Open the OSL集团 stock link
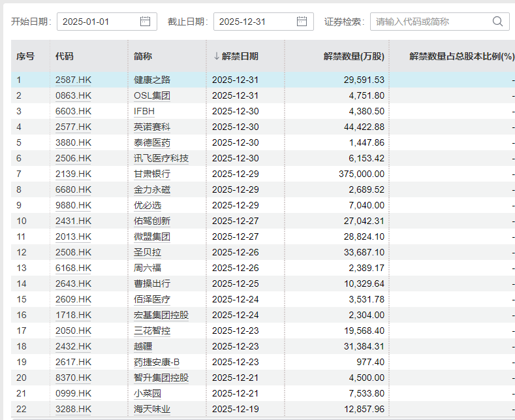 click(x=152, y=95)
